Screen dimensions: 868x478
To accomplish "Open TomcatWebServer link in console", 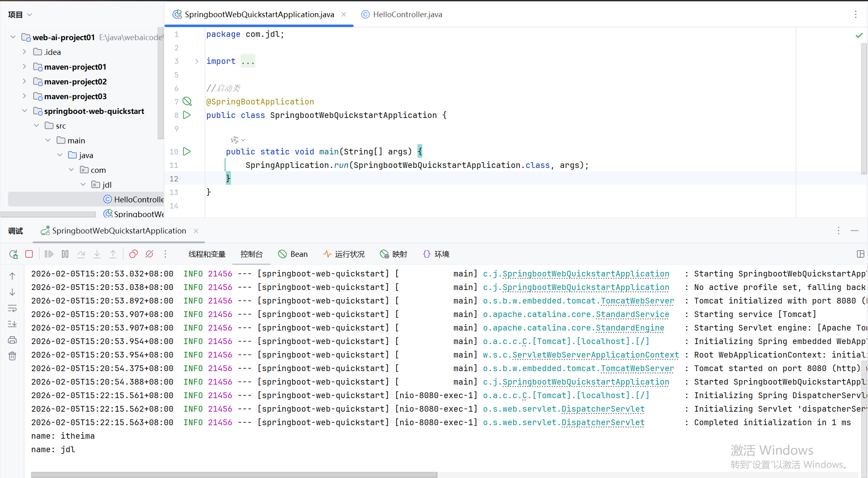I will click(637, 301).
